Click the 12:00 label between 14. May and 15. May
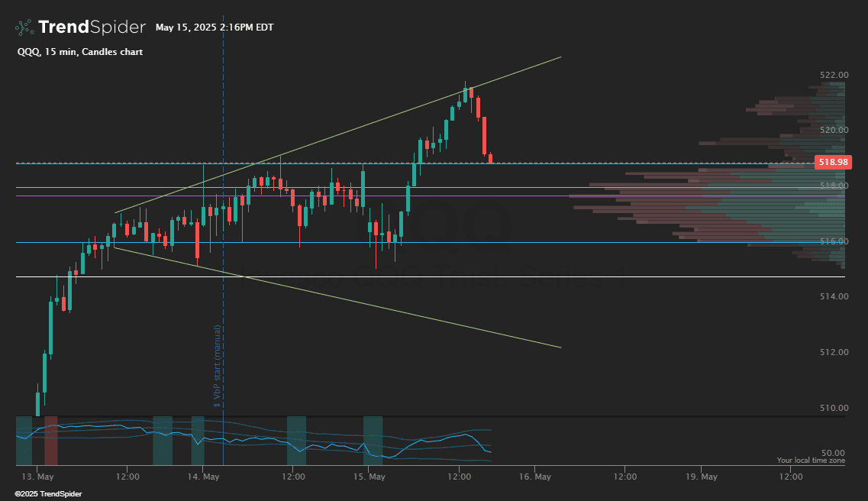Viewport: 868px width, 501px height. point(293,477)
